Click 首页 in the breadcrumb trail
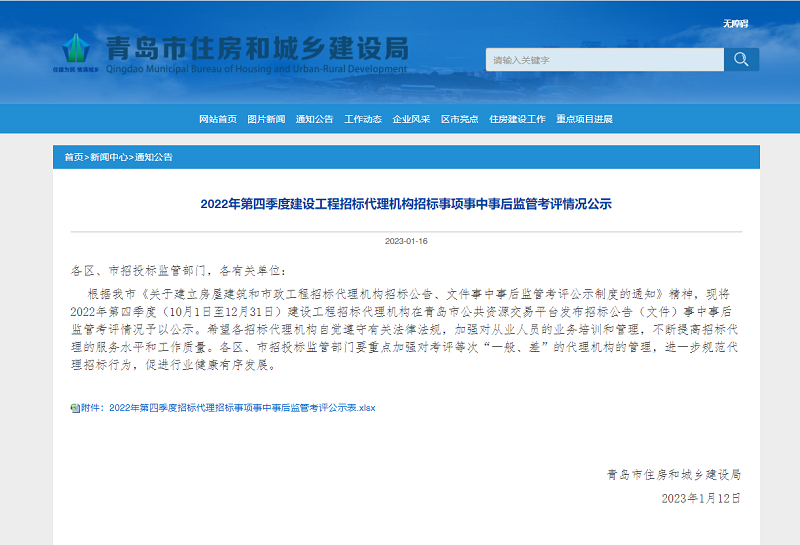Viewport: 800px width, 545px height. pyautogui.click(x=73, y=158)
